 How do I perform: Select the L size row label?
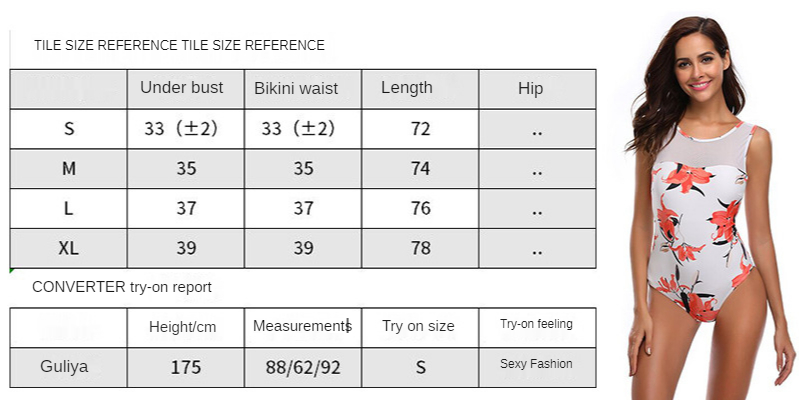(69, 208)
